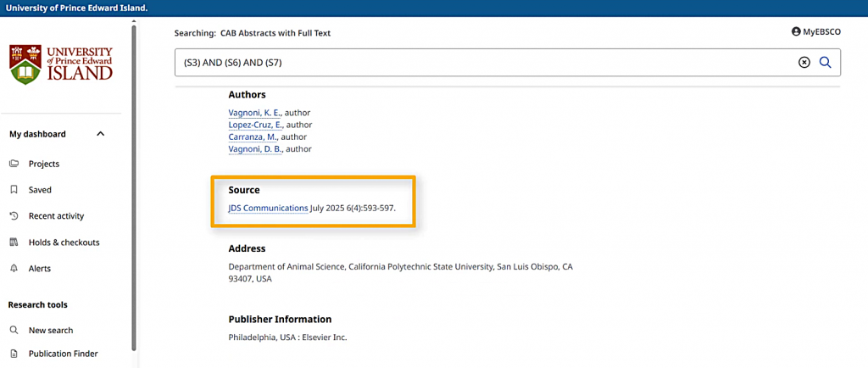868x368 pixels.
Task: Focus the search query input field
Action: (x=483, y=62)
